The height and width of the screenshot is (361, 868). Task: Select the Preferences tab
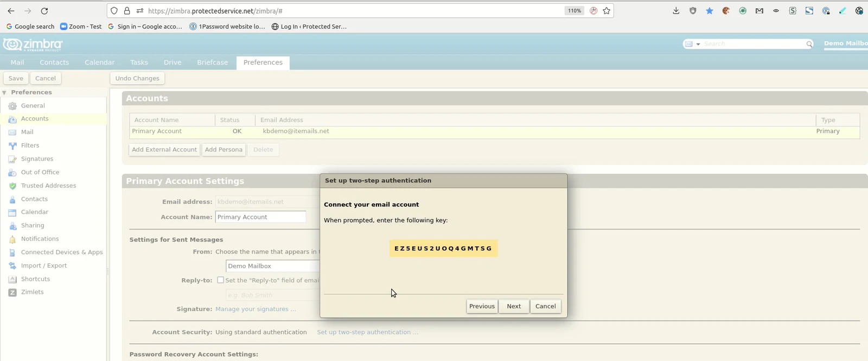pos(263,62)
